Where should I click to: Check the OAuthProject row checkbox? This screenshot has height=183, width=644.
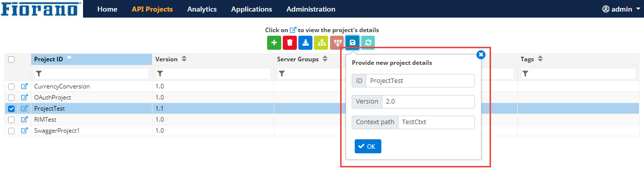click(11, 98)
